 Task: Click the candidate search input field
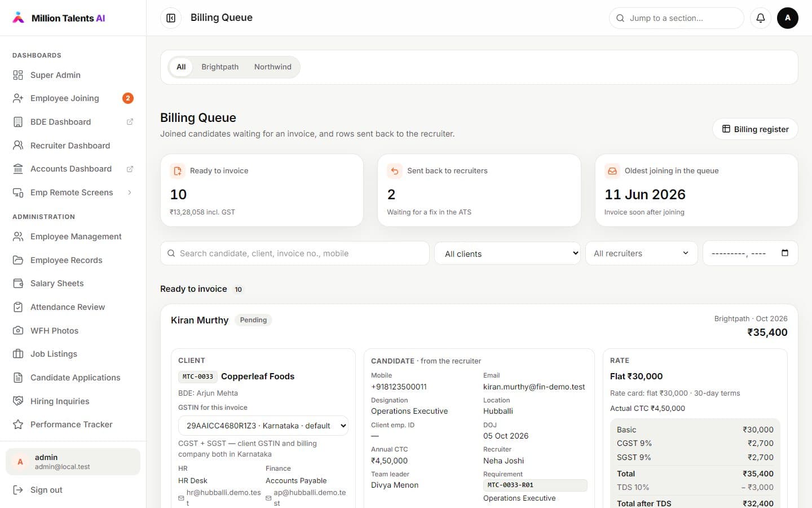pyautogui.click(x=295, y=253)
